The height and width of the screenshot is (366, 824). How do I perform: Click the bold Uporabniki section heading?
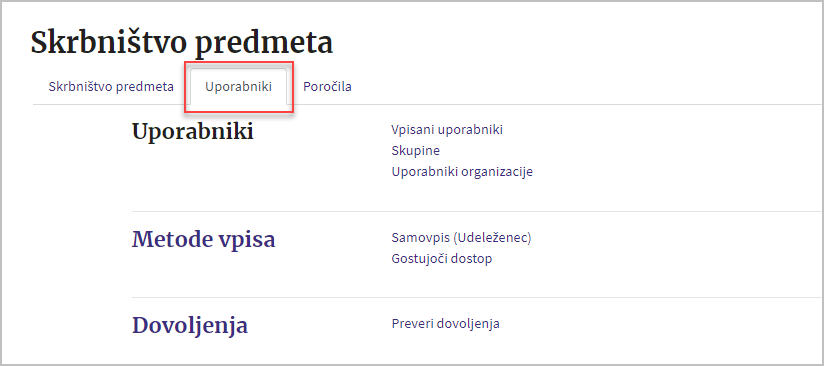click(192, 131)
